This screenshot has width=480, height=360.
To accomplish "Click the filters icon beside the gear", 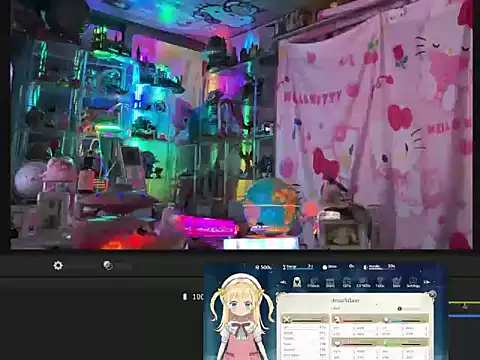I will point(108,265).
